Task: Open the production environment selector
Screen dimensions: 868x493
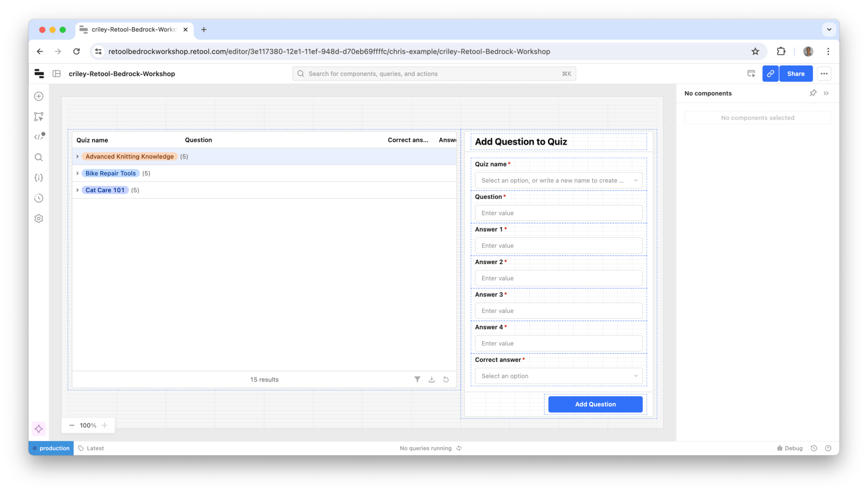Action: pos(51,448)
